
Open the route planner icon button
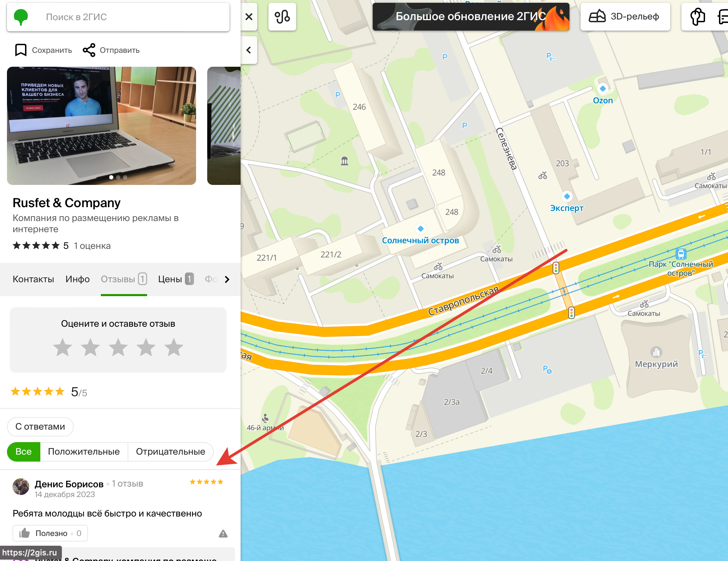pyautogui.click(x=282, y=17)
